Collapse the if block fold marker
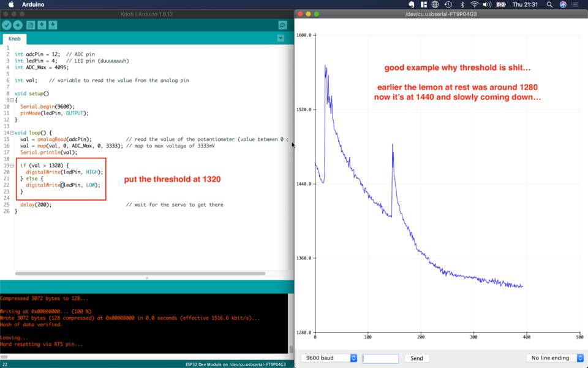This screenshot has height=368, width=588. pos(12,165)
